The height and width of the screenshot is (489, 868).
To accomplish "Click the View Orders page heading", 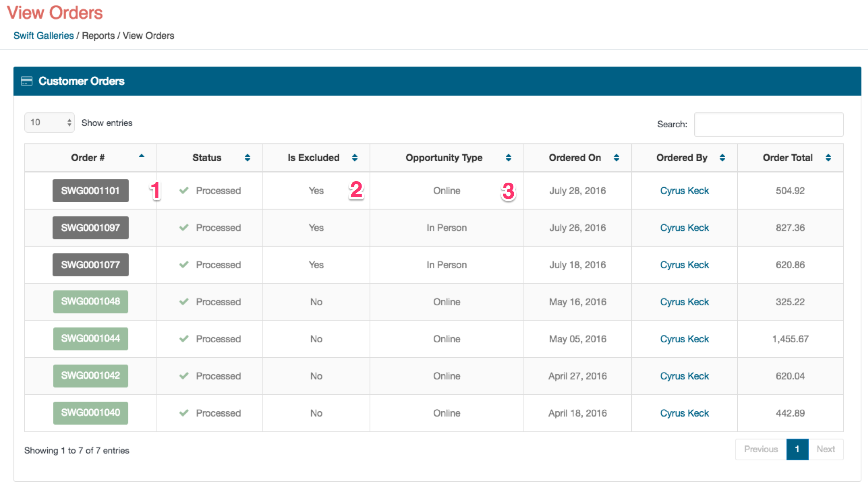I will [x=55, y=13].
